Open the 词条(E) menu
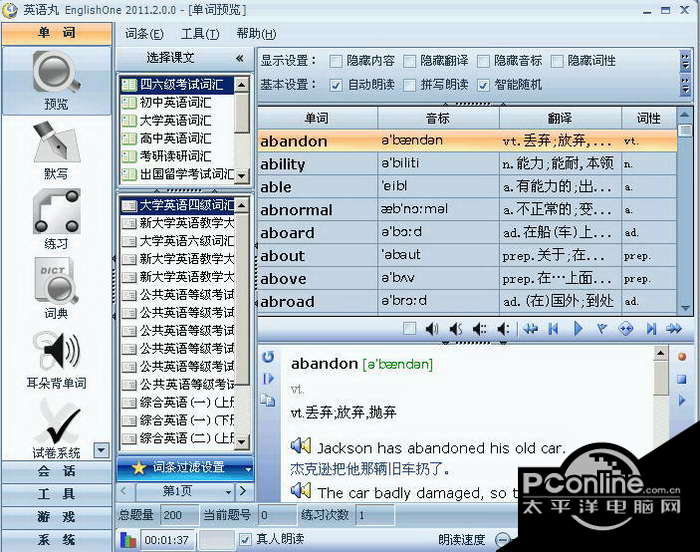The image size is (700, 552). (x=144, y=33)
